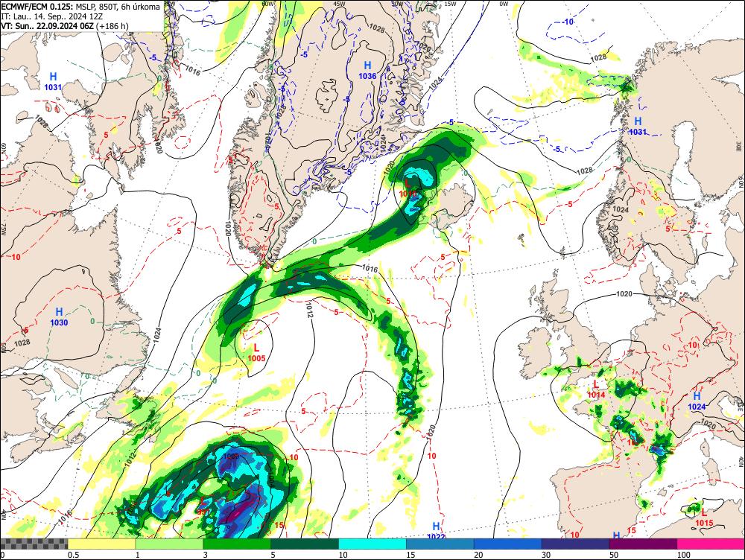The height and width of the screenshot is (560, 745).
Task: Click the red '15' isotherm label near Morocco coast
Action: click(x=632, y=530)
